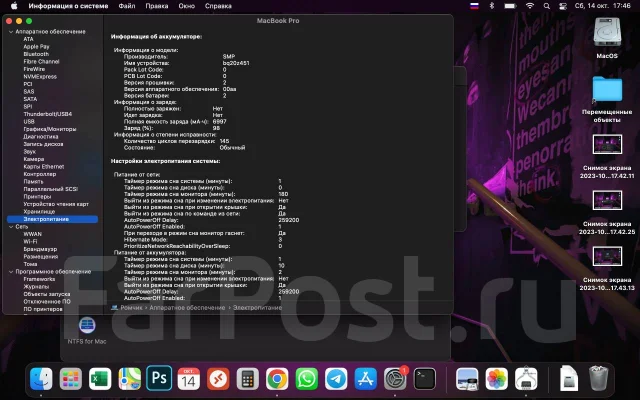
Task: Click Ромчик in the path bar
Action: point(131,307)
